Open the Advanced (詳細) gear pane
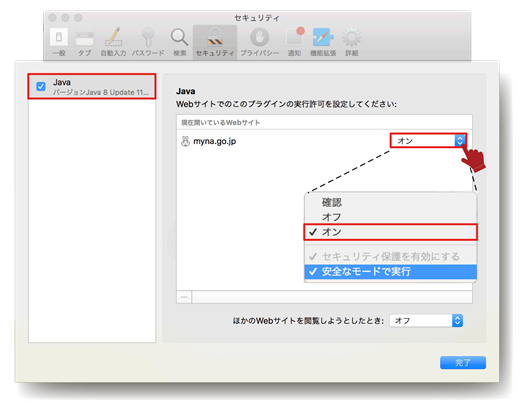Image resolution: width=532 pixels, height=407 pixels. 352,42
